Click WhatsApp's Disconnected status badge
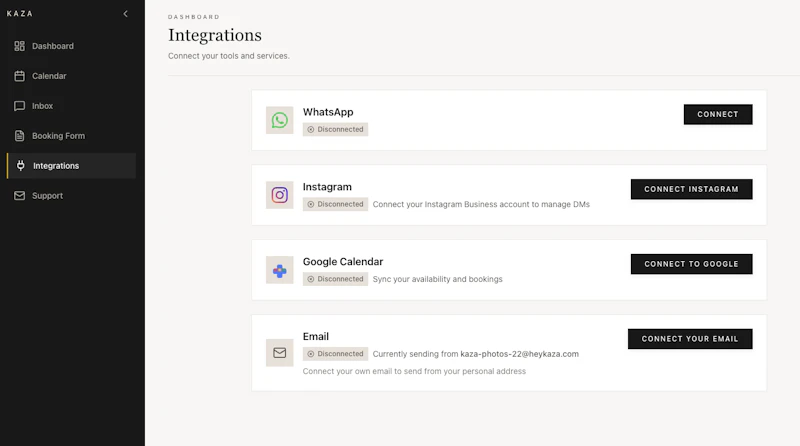This screenshot has width=800, height=446. click(x=335, y=129)
